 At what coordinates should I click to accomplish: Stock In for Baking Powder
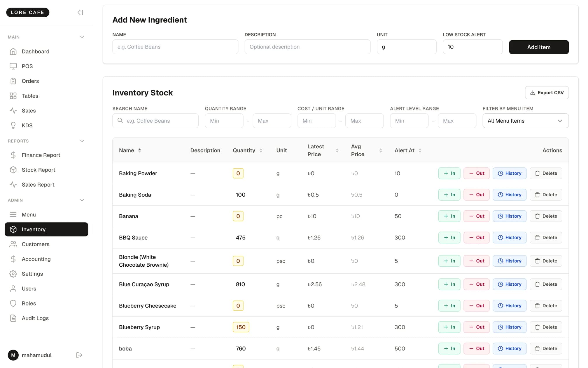coord(449,173)
